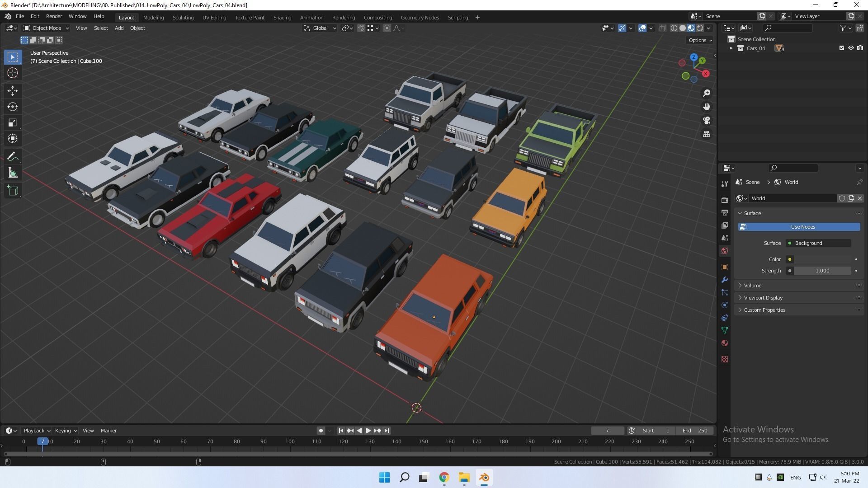Open the Texture properties checker tab
Viewport: 868px width, 488px height.
pyautogui.click(x=725, y=359)
